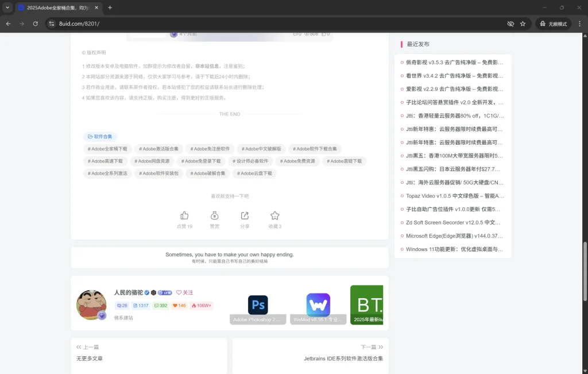
Task: Toggle the crossed-eye icon in the address bar
Action: (510, 24)
